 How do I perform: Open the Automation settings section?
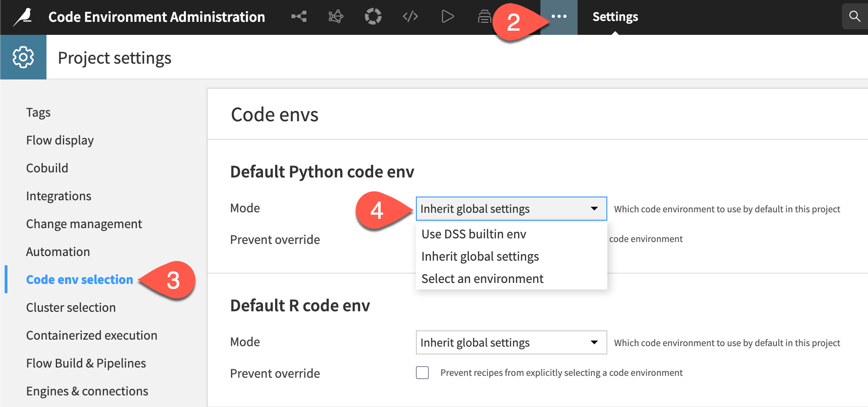[x=58, y=252]
